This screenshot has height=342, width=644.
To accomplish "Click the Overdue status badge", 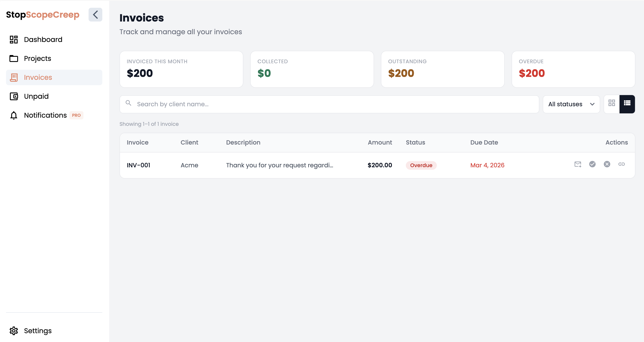I will (x=421, y=165).
